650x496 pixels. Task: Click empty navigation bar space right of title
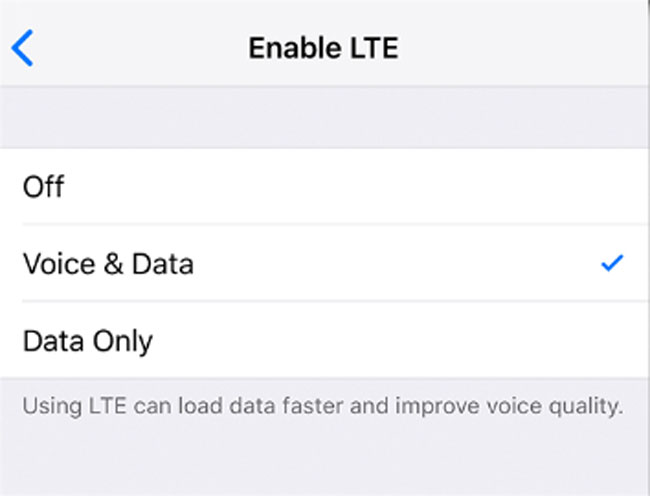(x=522, y=48)
